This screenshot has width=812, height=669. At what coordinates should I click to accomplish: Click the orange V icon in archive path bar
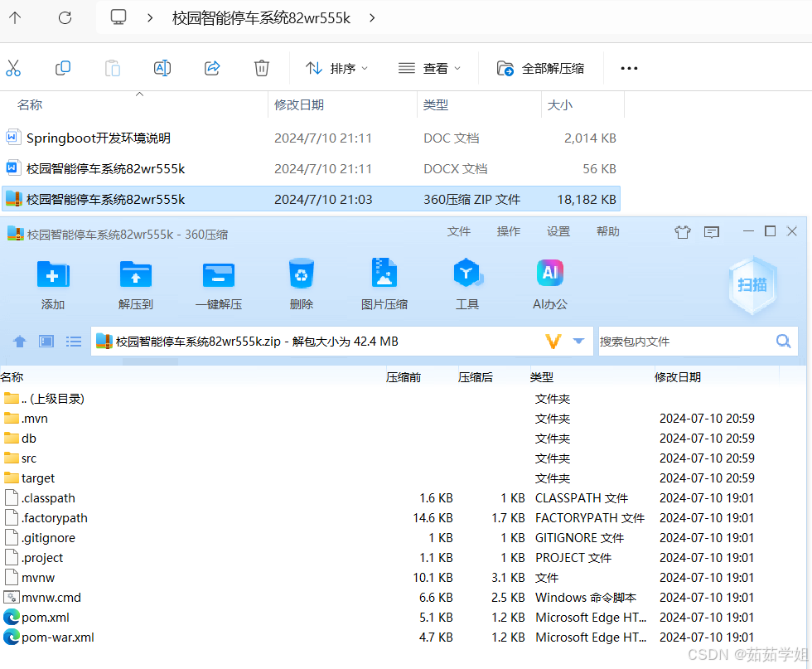tap(553, 341)
